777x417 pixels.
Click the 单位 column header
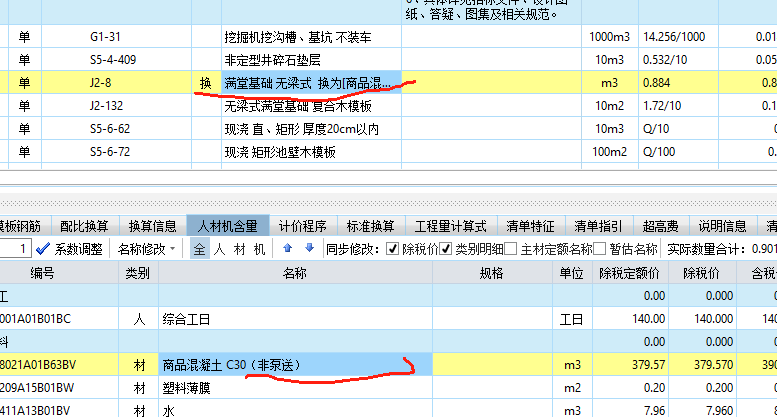coord(572,273)
